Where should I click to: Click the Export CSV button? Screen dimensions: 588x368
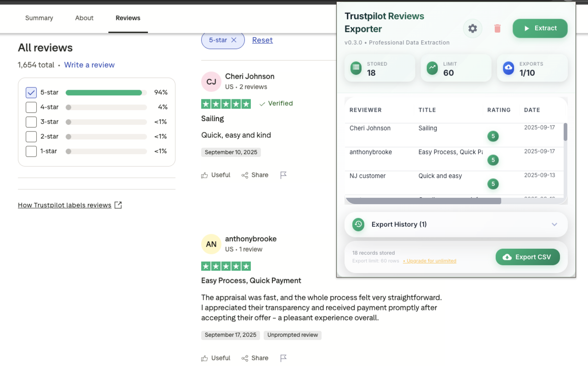pos(528,257)
